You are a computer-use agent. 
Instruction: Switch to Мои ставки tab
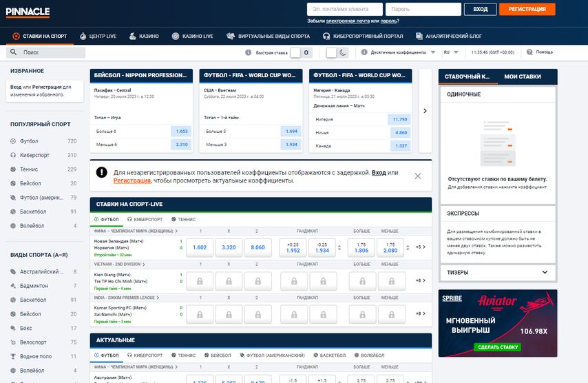523,76
